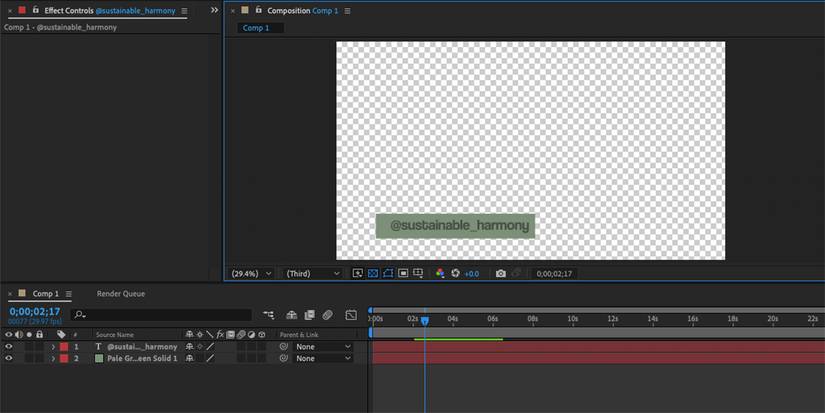
Task: Click parent pick whip of layer 2
Action: tap(284, 358)
